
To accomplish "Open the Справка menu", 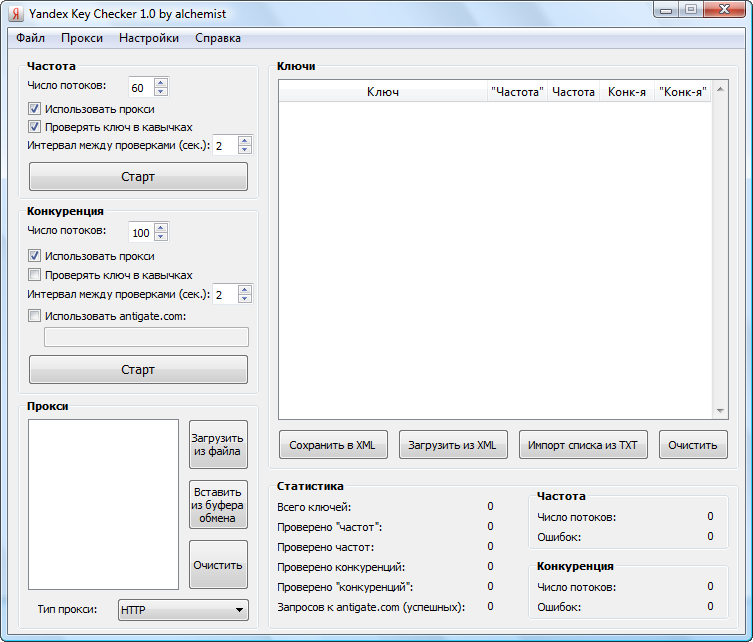I will (x=217, y=38).
